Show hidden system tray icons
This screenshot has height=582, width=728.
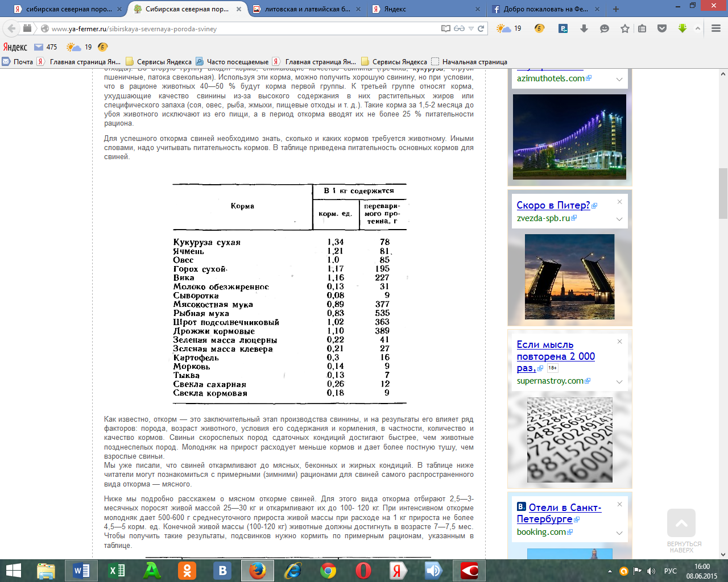pos(610,571)
